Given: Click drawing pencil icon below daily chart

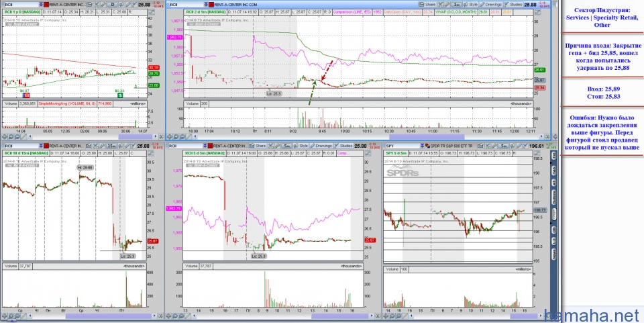Looking at the screenshot, I should point(23,136).
